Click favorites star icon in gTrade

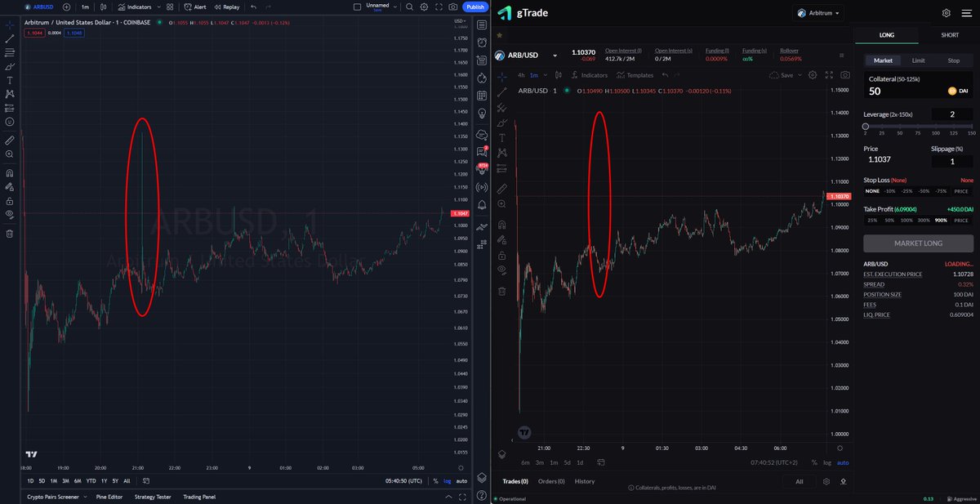coord(499,35)
